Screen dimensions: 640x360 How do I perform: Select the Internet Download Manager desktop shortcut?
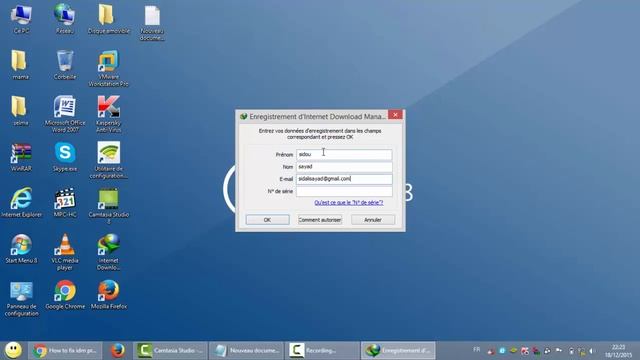click(x=108, y=252)
